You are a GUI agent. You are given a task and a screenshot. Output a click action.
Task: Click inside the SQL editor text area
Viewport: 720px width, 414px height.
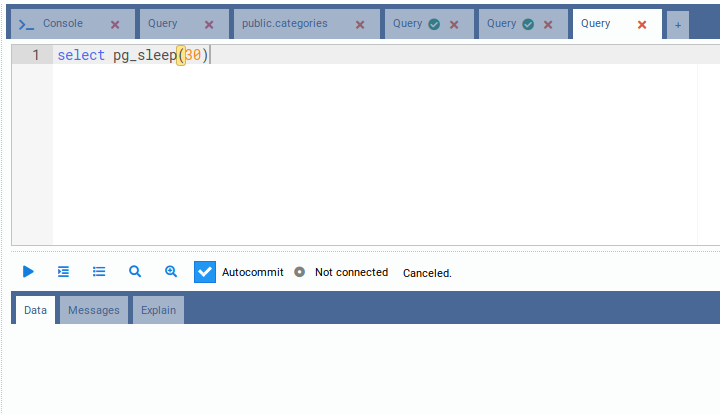pos(370,150)
